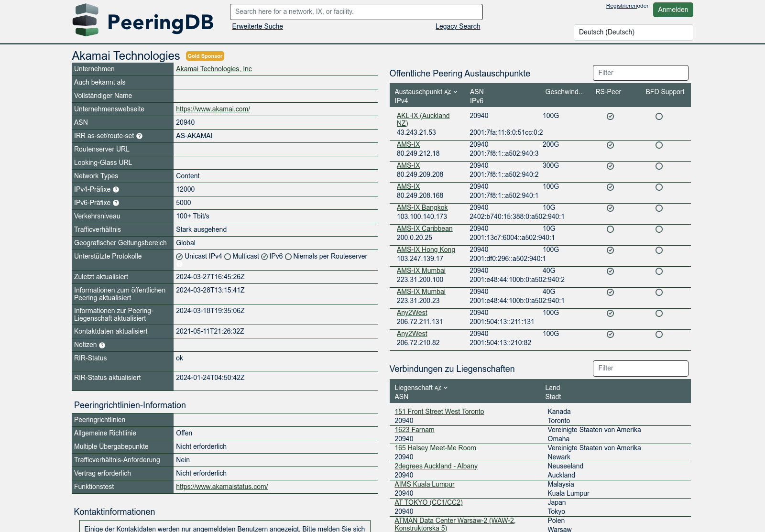Screen dimensions: 765x532
Task: Select the Stark ausgehend value
Action: 201,229
